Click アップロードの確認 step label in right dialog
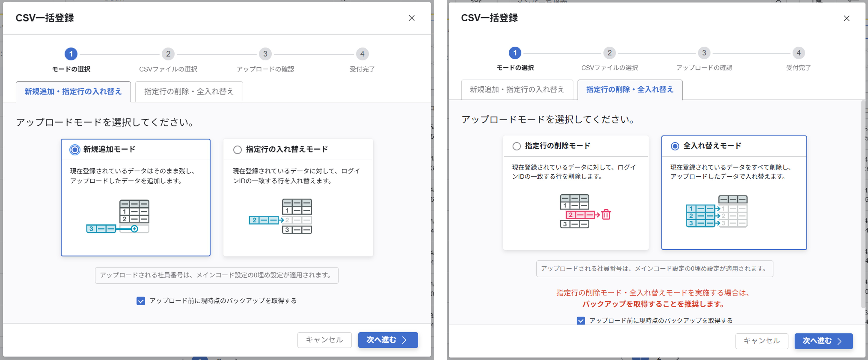The width and height of the screenshot is (868, 360). 704,68
